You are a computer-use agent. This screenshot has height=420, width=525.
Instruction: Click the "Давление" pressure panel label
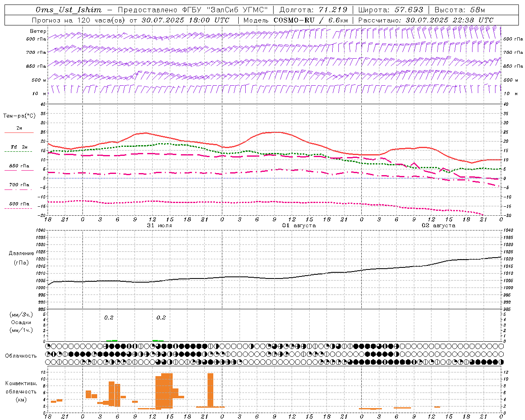pos(21,253)
